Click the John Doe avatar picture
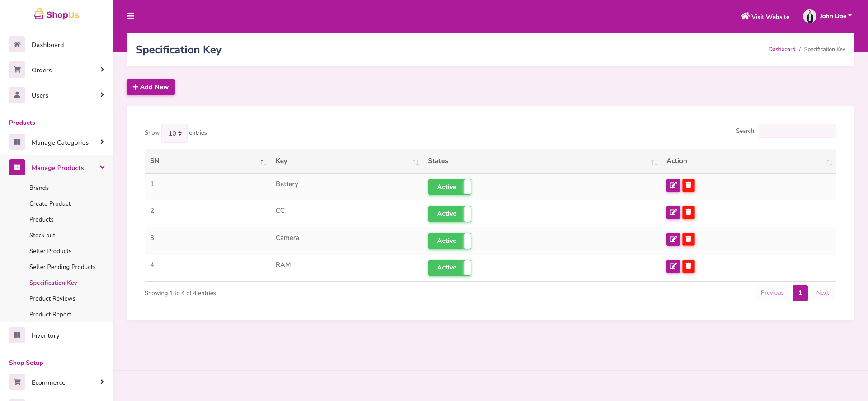This screenshot has height=401, width=868. tap(809, 16)
